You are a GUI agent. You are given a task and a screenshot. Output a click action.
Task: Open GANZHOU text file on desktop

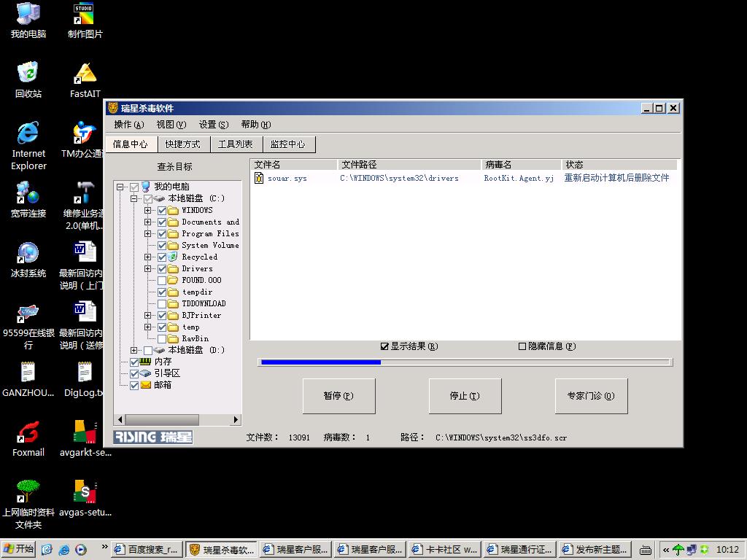coord(28,379)
